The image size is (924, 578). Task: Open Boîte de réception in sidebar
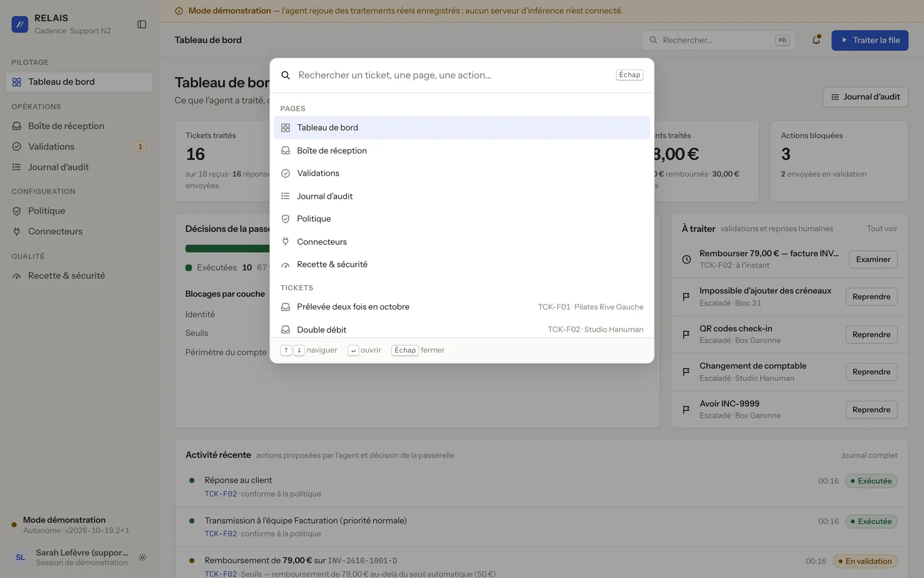(79, 126)
